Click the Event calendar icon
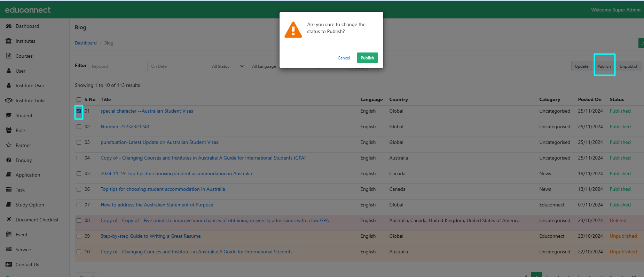The image size is (644, 277). click(9, 235)
